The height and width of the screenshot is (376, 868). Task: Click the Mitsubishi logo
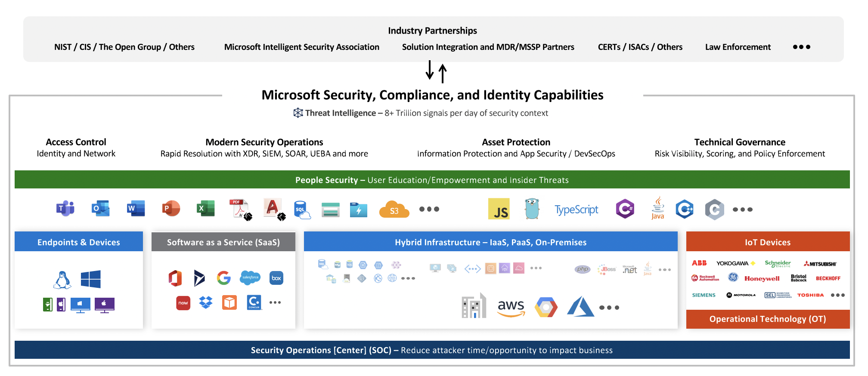tap(820, 264)
